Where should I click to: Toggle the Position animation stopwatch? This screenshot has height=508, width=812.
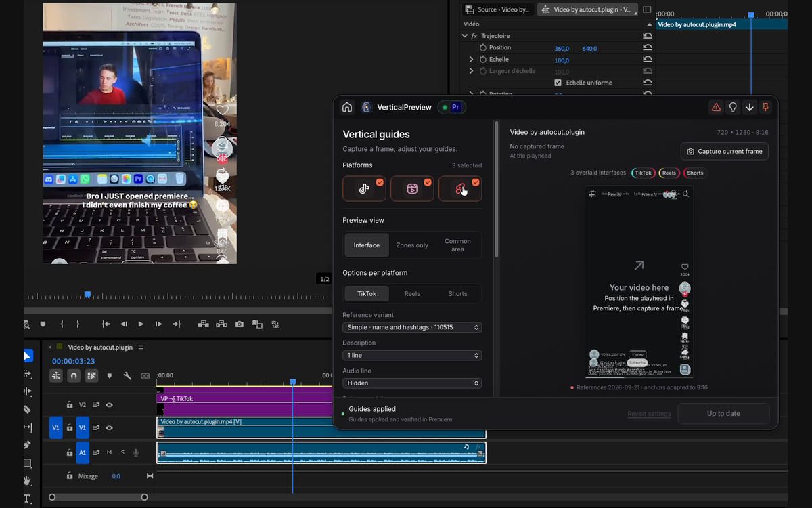coord(483,48)
